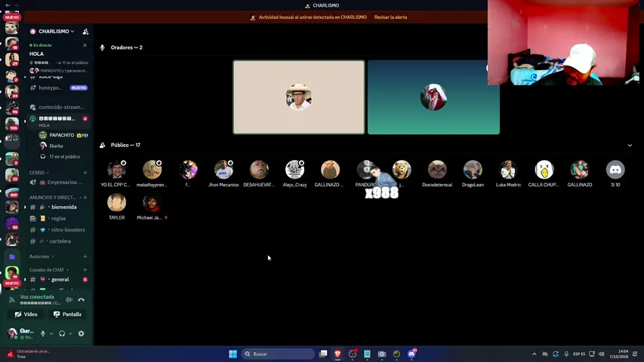Open Discord from taskbar

[x=411, y=354]
